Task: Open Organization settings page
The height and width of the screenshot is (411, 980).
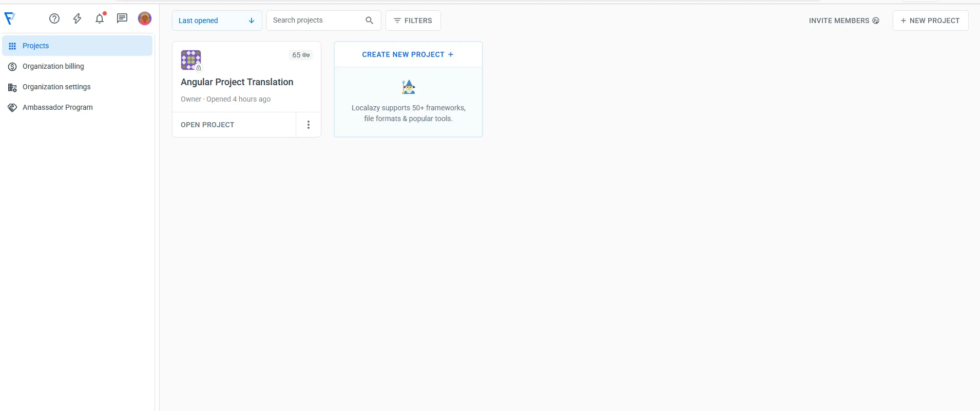Action: coord(78,87)
